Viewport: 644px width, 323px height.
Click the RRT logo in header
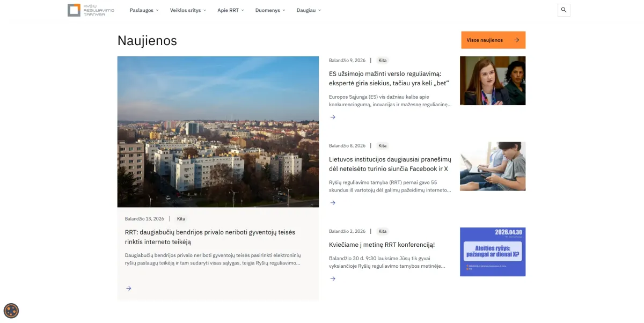[x=91, y=10]
